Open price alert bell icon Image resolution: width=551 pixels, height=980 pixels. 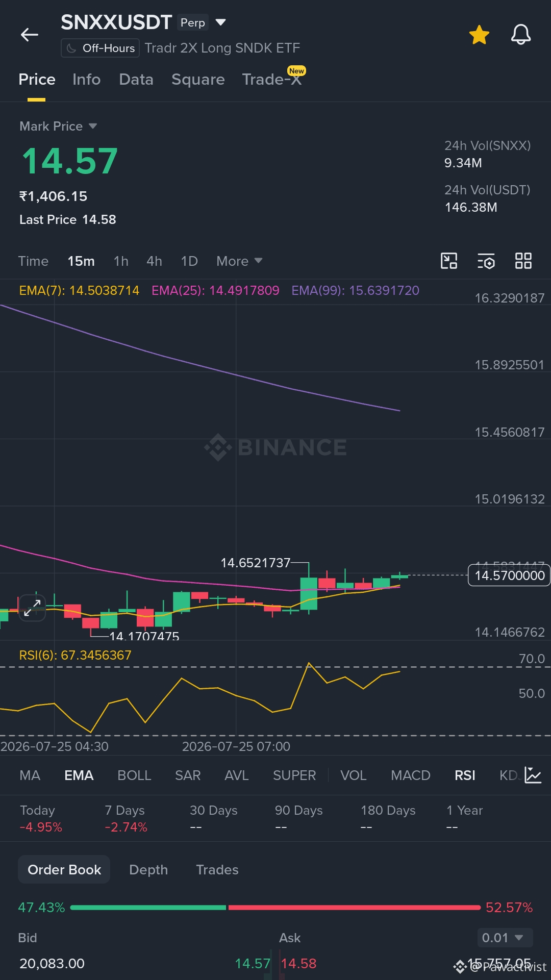[x=521, y=35]
